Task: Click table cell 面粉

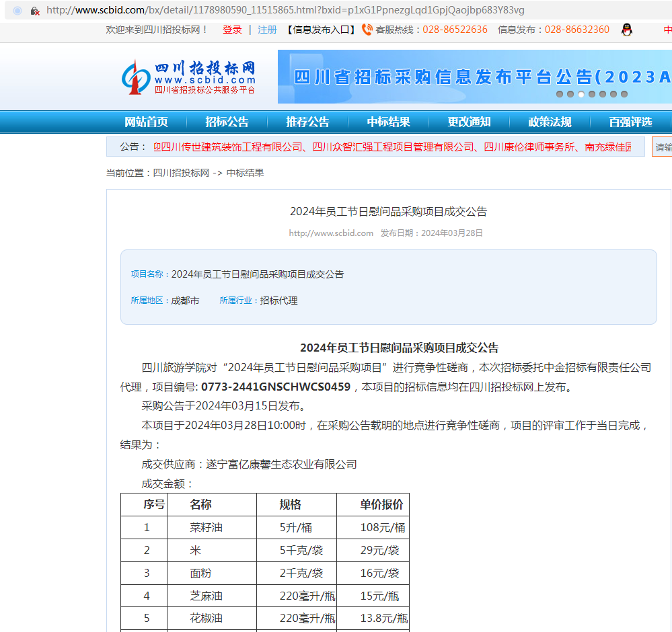Action: coord(200,574)
